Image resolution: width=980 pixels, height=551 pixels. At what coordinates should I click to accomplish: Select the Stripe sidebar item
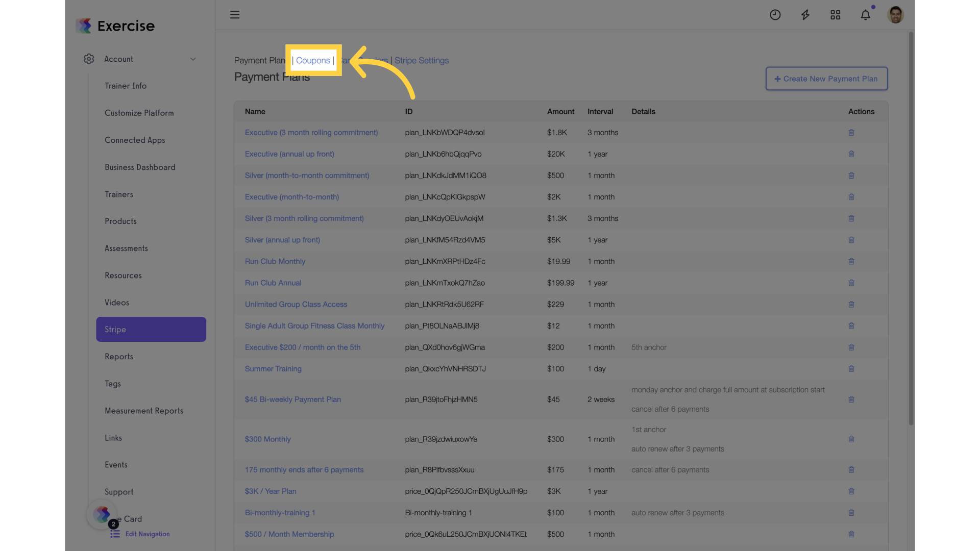[151, 329]
